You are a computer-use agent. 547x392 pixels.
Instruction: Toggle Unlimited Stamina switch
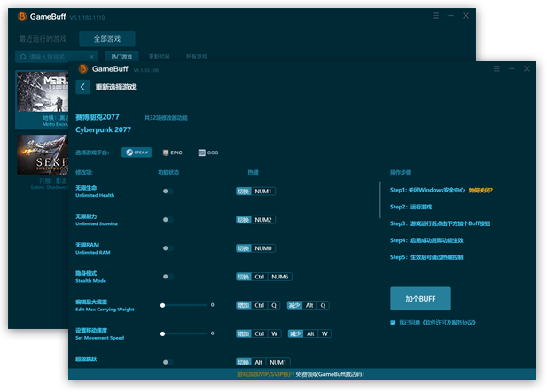168,220
